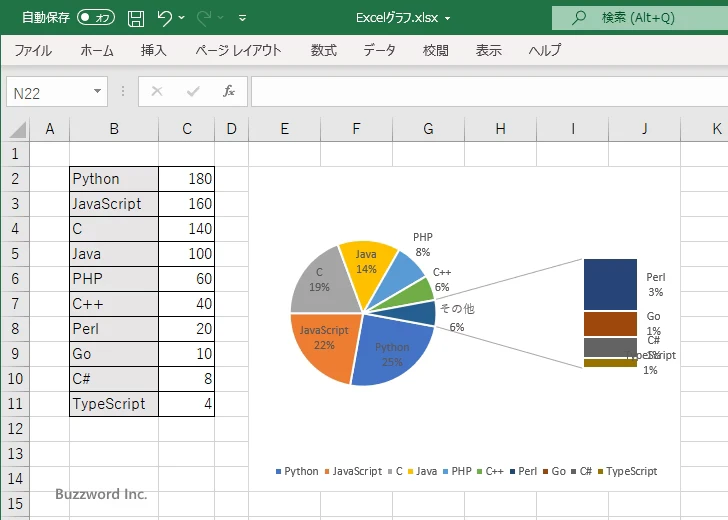Click the Save floppy disk icon
Screen dimensions: 728x520
(x=136, y=18)
